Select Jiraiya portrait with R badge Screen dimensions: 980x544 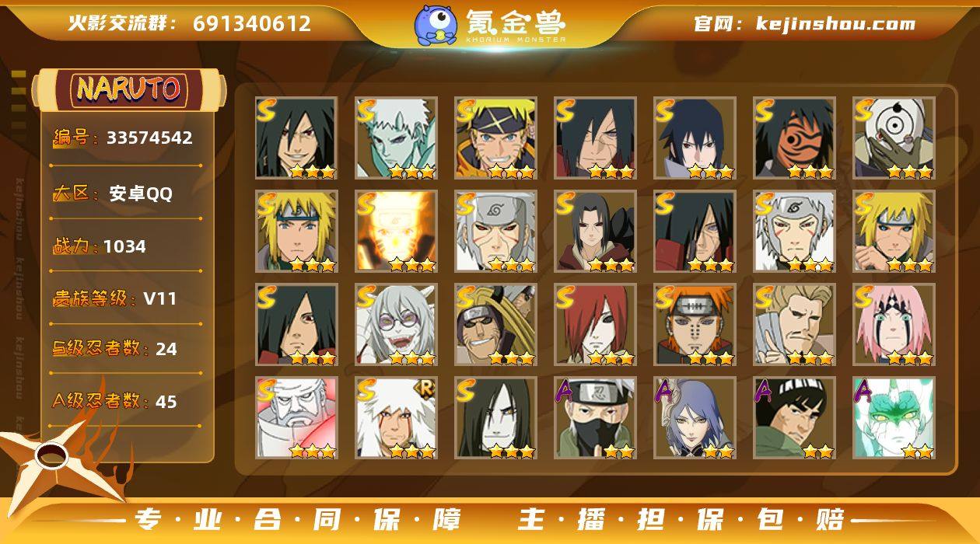[x=396, y=418]
